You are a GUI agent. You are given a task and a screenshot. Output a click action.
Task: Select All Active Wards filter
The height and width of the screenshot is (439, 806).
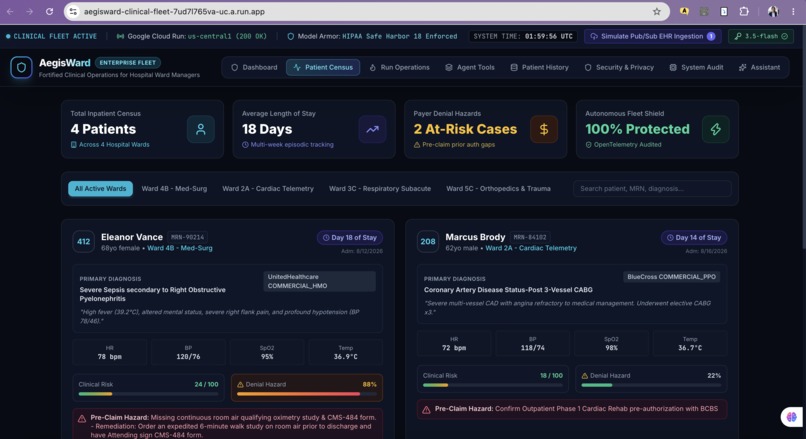click(100, 189)
